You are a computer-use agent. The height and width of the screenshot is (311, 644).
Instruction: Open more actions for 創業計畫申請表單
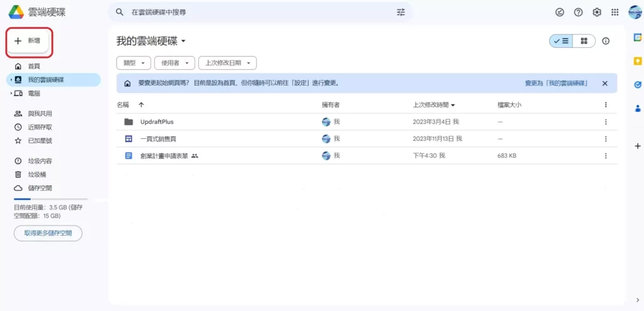pos(606,156)
